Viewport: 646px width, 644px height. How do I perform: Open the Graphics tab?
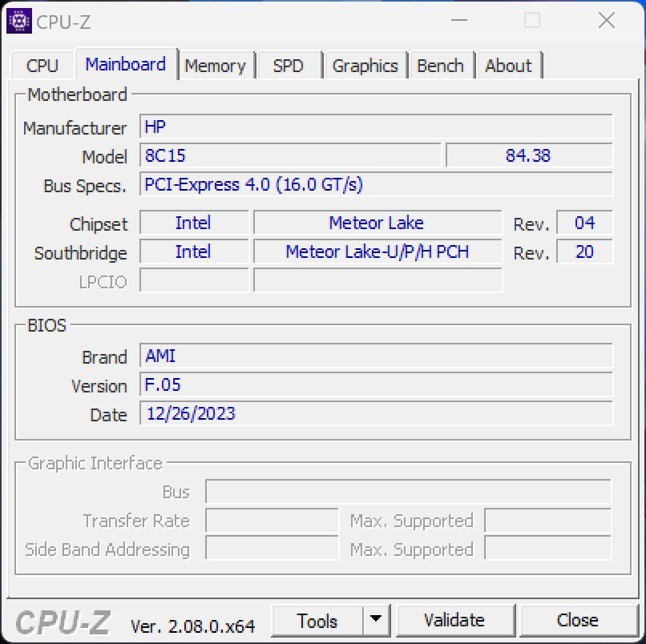365,66
